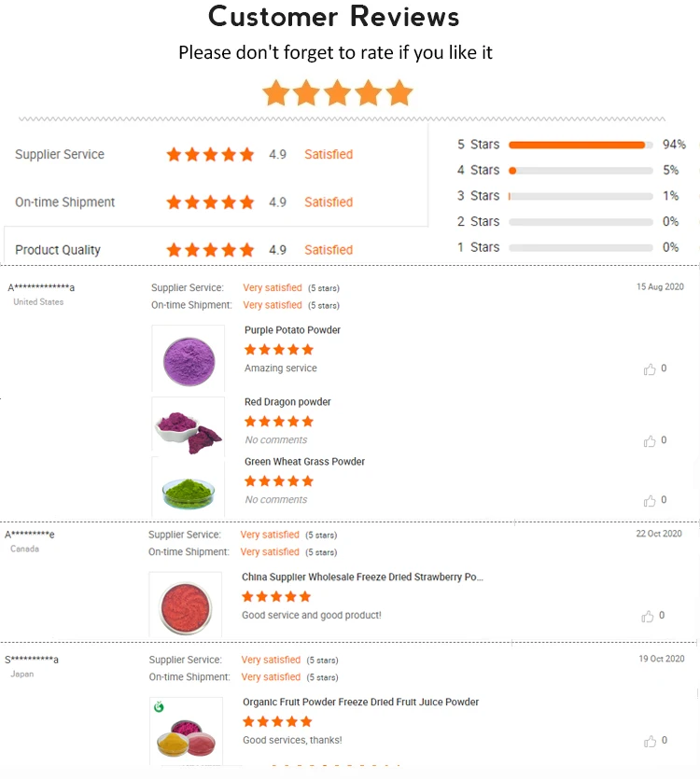Click thumbs-up on Freeze Dried Strawberry review
This screenshot has height=779, width=700.
[648, 617]
